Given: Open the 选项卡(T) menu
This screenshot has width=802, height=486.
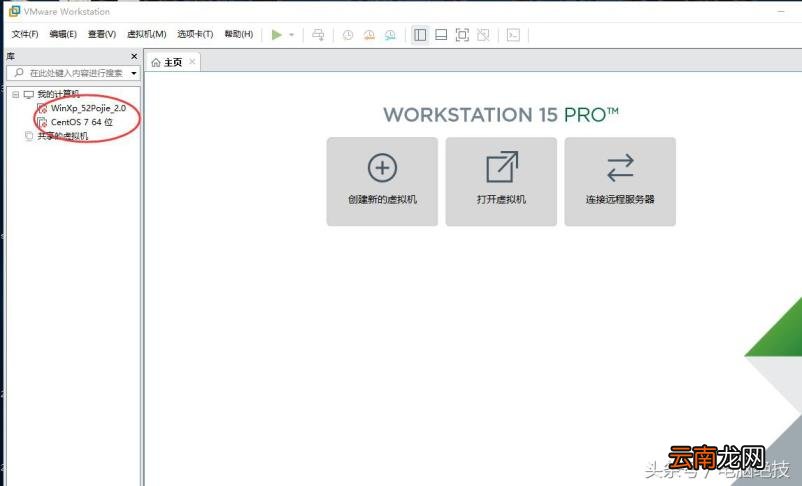Looking at the screenshot, I should coord(195,34).
